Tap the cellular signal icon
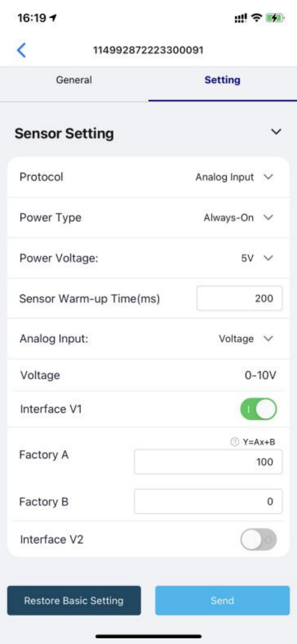Viewport: 297px width, 644px height. tap(240, 18)
